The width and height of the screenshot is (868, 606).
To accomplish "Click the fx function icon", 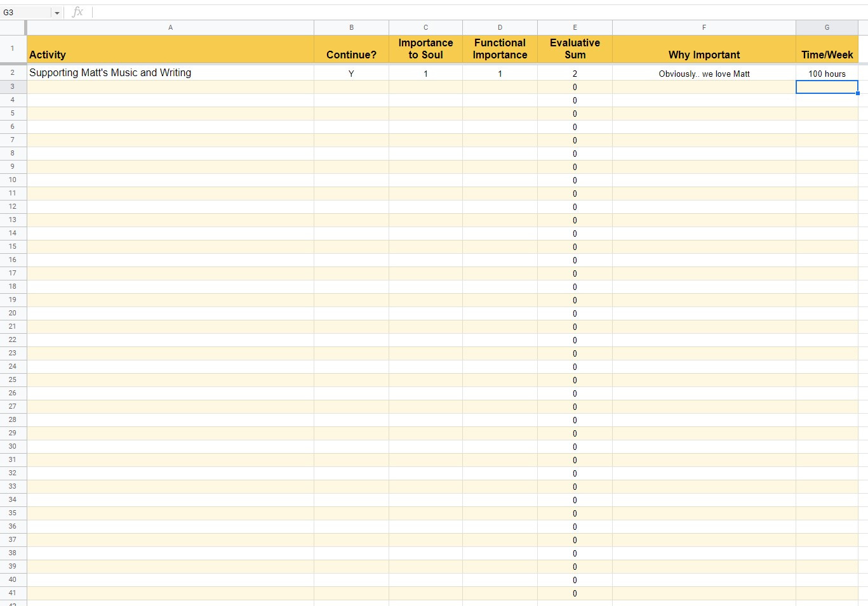I will pos(77,12).
